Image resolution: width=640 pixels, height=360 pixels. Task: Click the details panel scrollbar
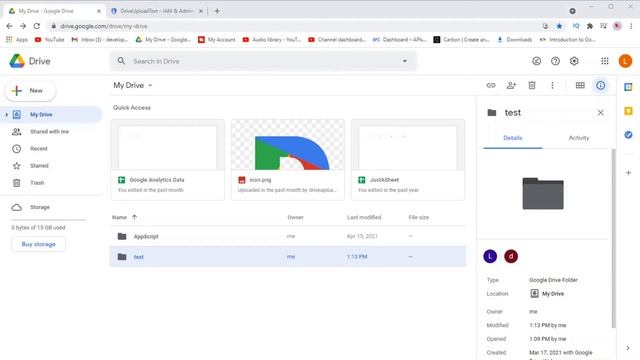point(613,238)
